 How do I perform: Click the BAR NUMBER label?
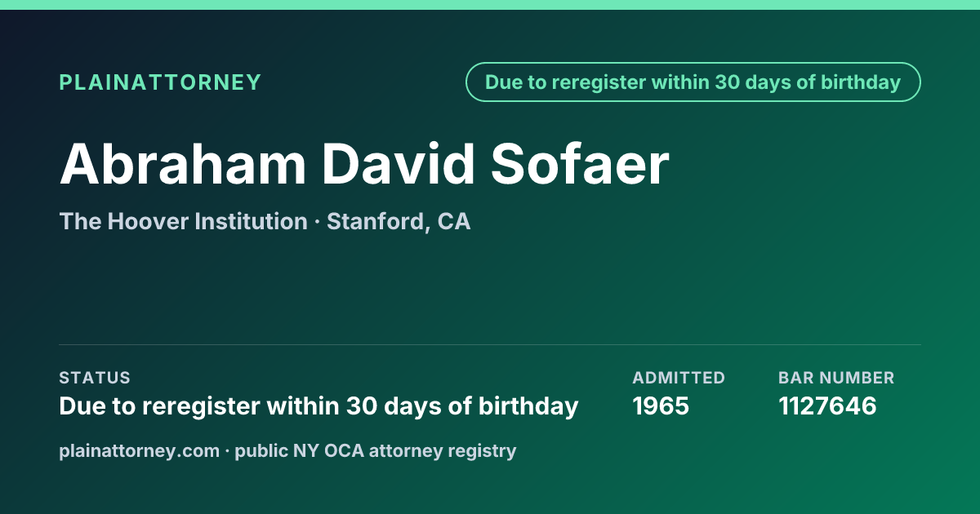(x=836, y=378)
